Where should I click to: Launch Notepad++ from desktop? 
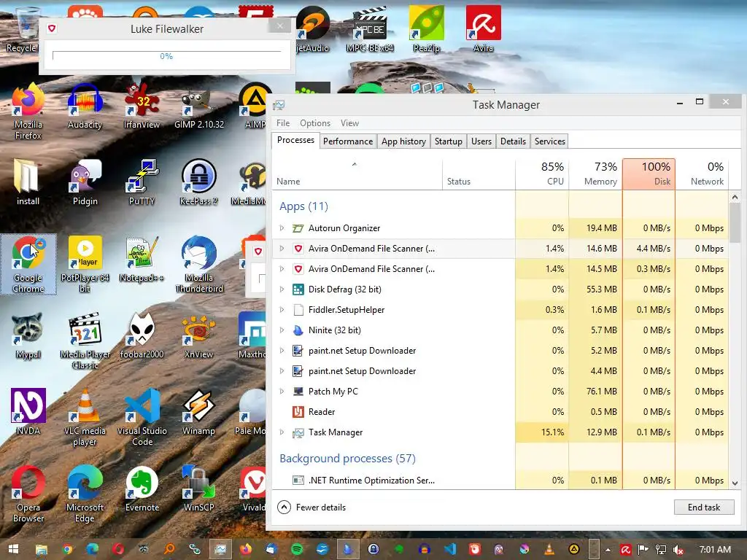coord(142,260)
